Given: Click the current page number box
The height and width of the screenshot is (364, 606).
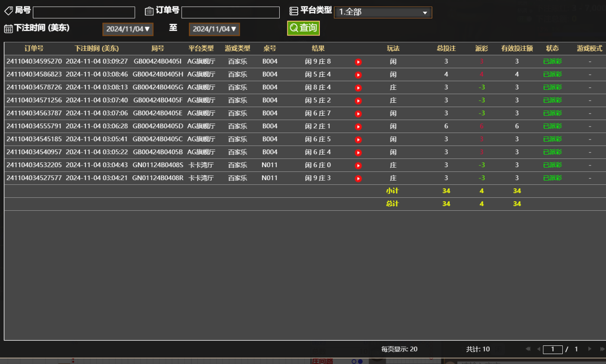Looking at the screenshot, I should [552, 349].
